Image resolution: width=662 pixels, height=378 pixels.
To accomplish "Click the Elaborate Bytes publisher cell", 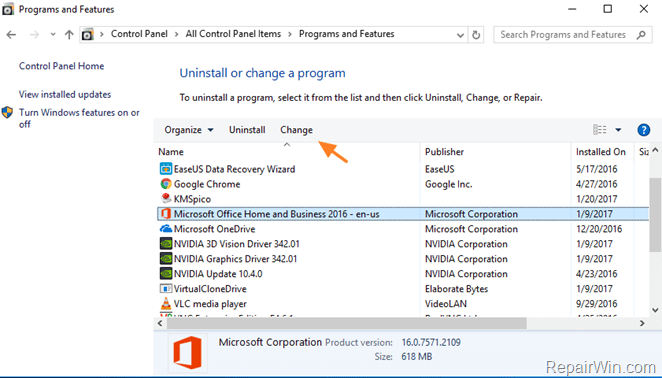I will [x=456, y=289].
